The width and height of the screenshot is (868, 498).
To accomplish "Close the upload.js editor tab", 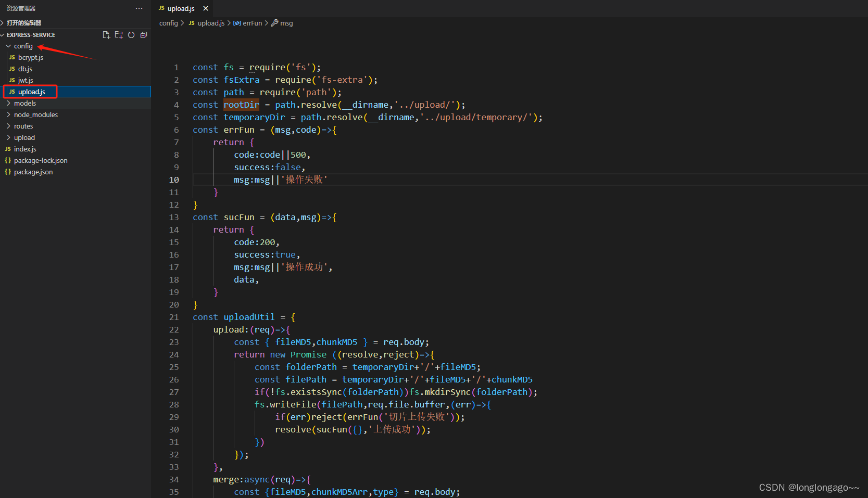I will click(x=206, y=8).
